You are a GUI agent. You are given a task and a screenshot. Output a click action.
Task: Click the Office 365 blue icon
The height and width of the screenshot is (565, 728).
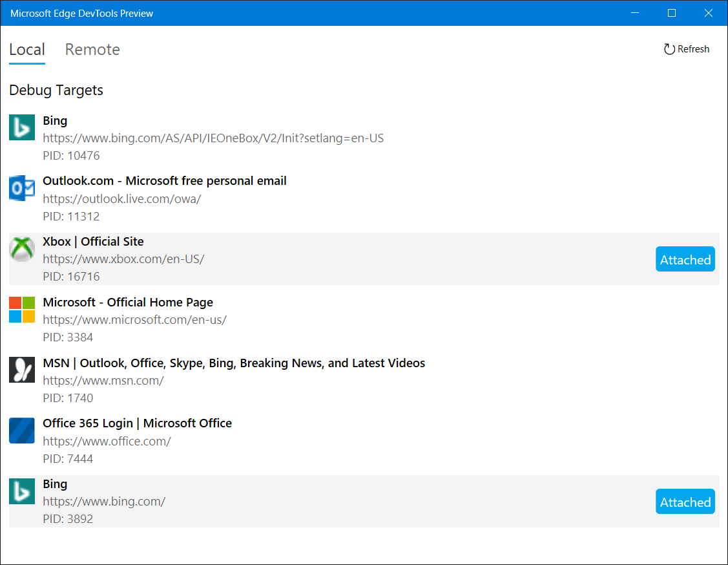(x=22, y=431)
